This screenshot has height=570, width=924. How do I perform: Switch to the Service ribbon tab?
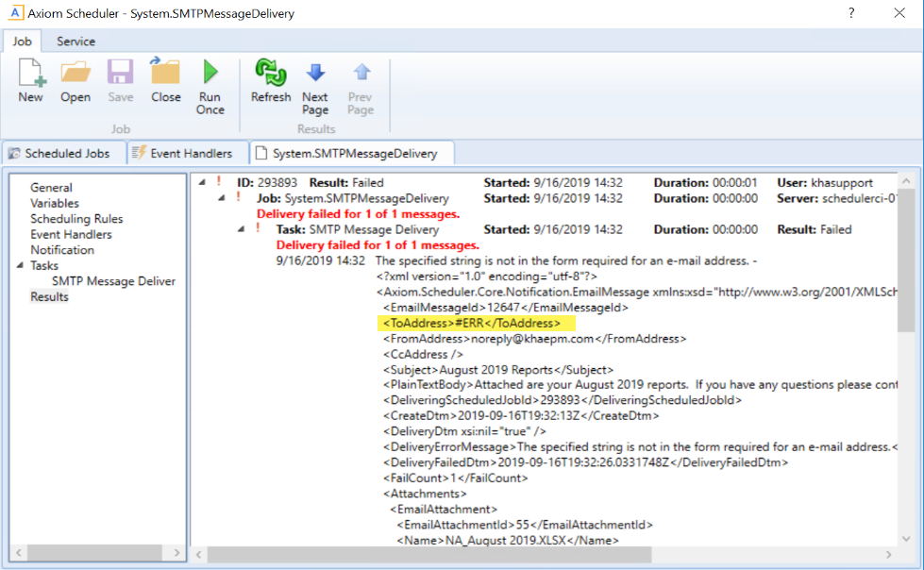click(76, 42)
